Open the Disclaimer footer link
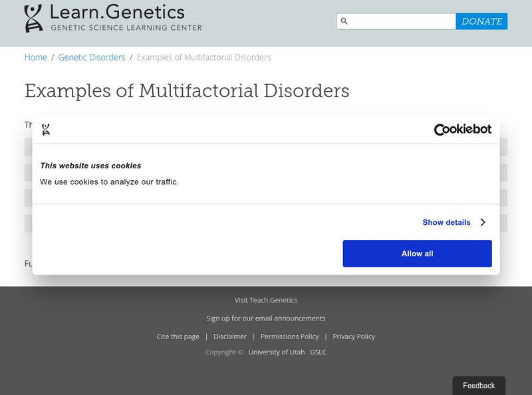 tap(230, 336)
